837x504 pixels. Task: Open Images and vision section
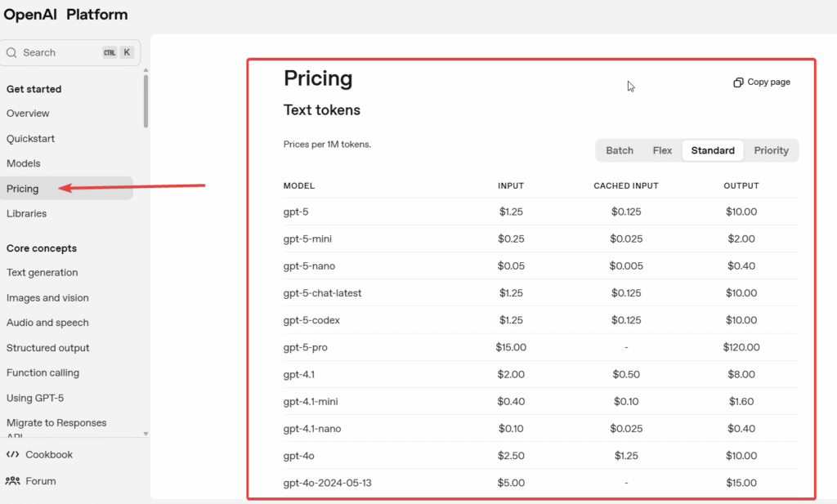point(47,298)
